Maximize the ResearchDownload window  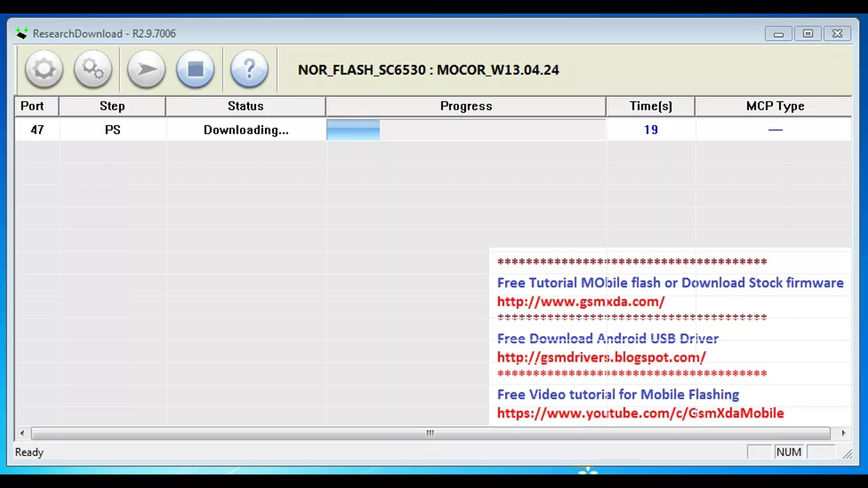click(x=808, y=34)
